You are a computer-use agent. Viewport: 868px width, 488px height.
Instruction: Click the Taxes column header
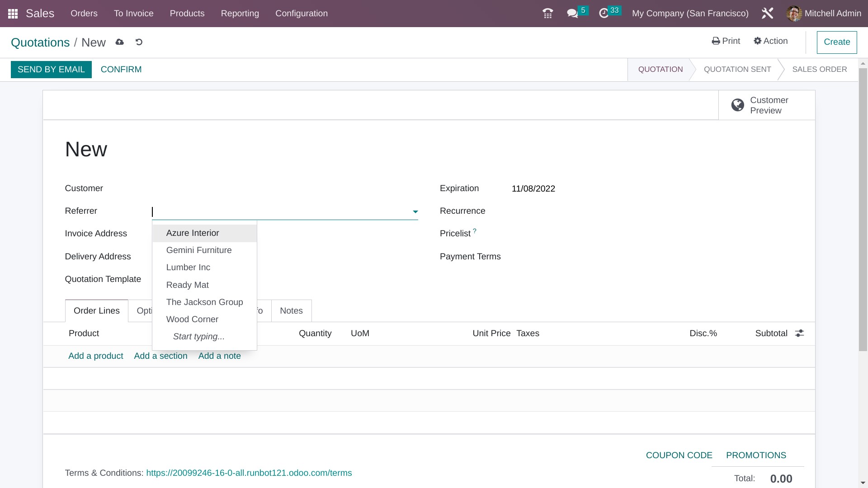(528, 333)
